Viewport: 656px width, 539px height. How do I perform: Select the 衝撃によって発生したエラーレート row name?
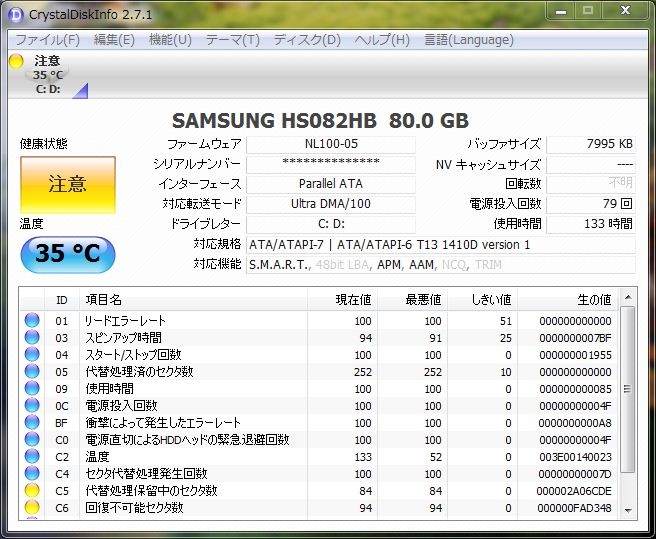point(163,423)
